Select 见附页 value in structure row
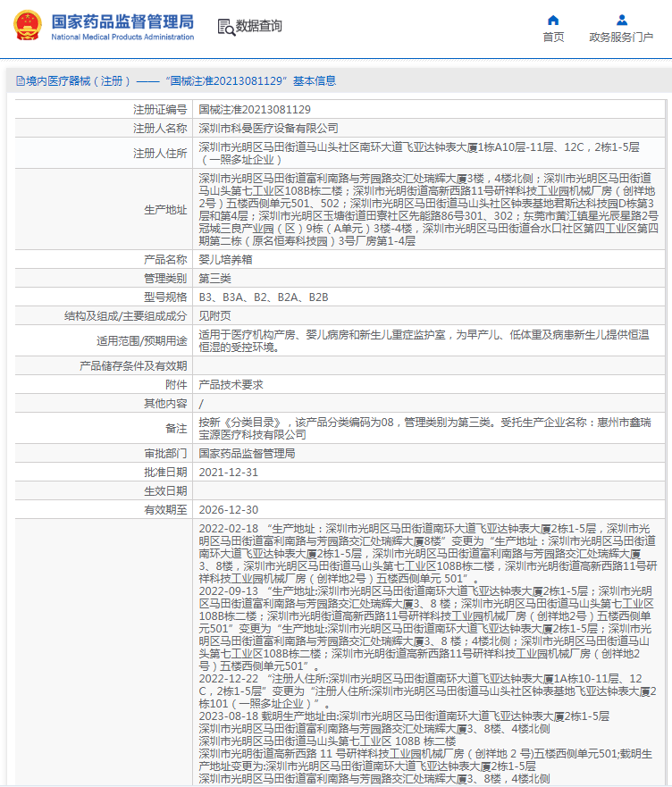The height and width of the screenshot is (787, 672). coord(215,316)
